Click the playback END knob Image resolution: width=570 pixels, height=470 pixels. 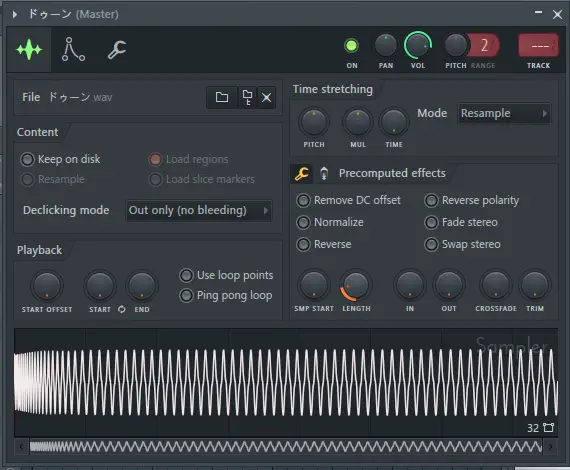(142, 286)
